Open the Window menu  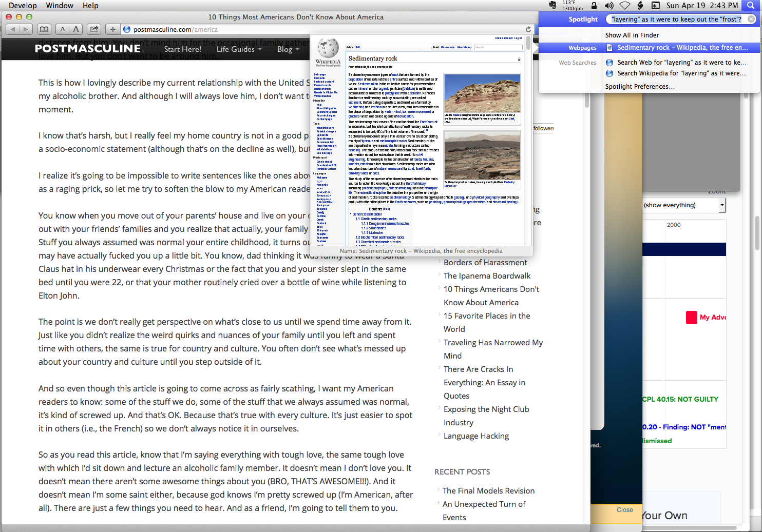click(59, 6)
